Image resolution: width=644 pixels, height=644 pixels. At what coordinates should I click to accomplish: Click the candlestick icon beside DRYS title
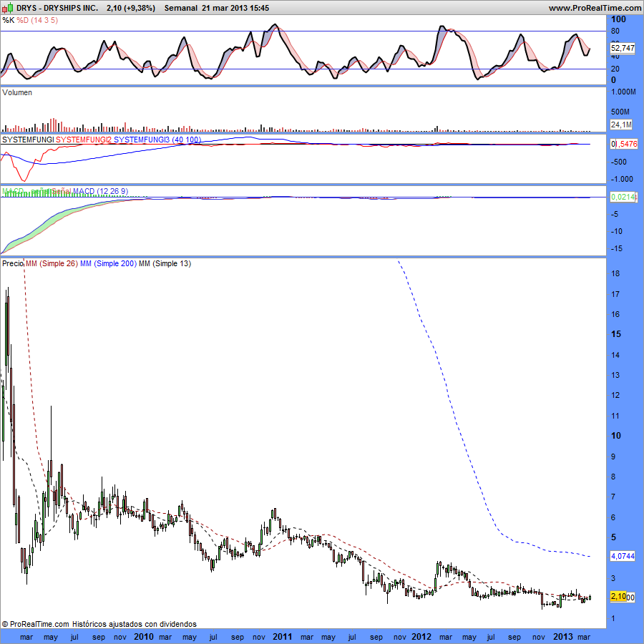click(7, 7)
